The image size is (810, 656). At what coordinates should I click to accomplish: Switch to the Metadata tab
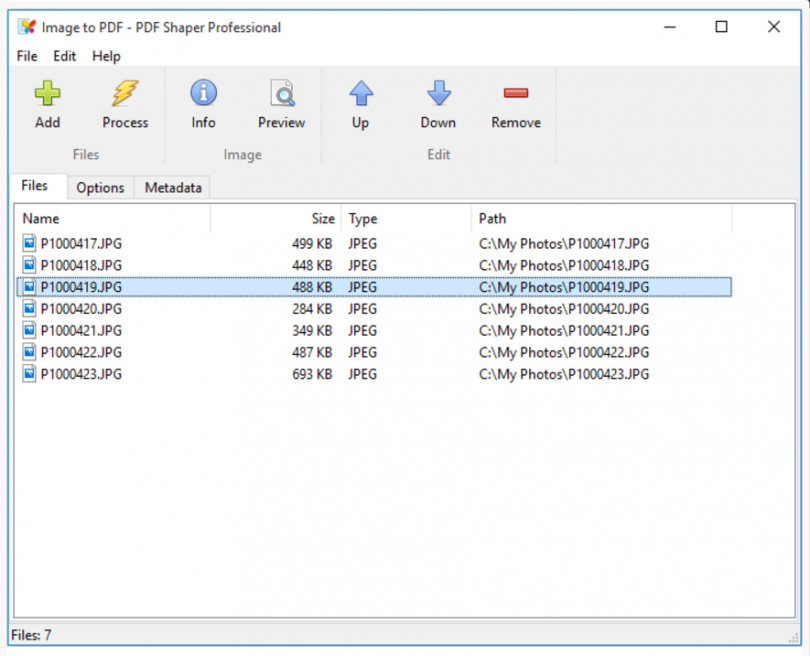tap(173, 188)
